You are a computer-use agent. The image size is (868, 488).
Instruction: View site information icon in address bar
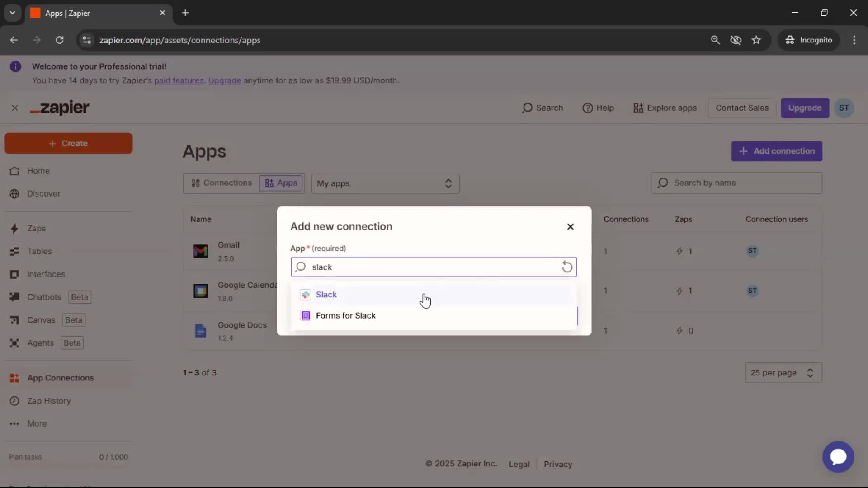[86, 40]
